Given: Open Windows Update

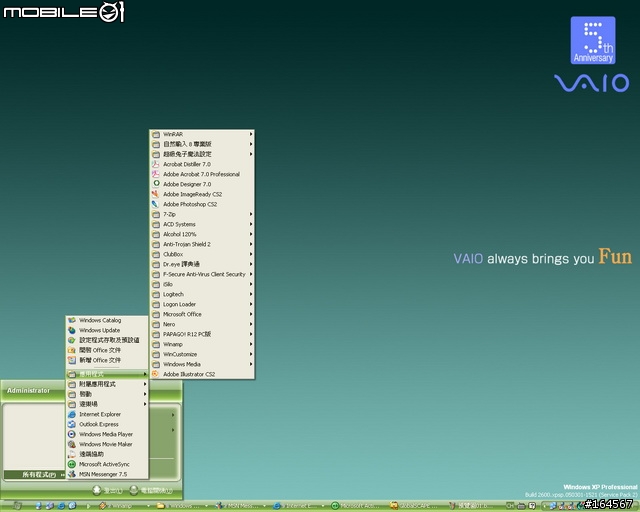Looking at the screenshot, I should pyautogui.click(x=107, y=330).
